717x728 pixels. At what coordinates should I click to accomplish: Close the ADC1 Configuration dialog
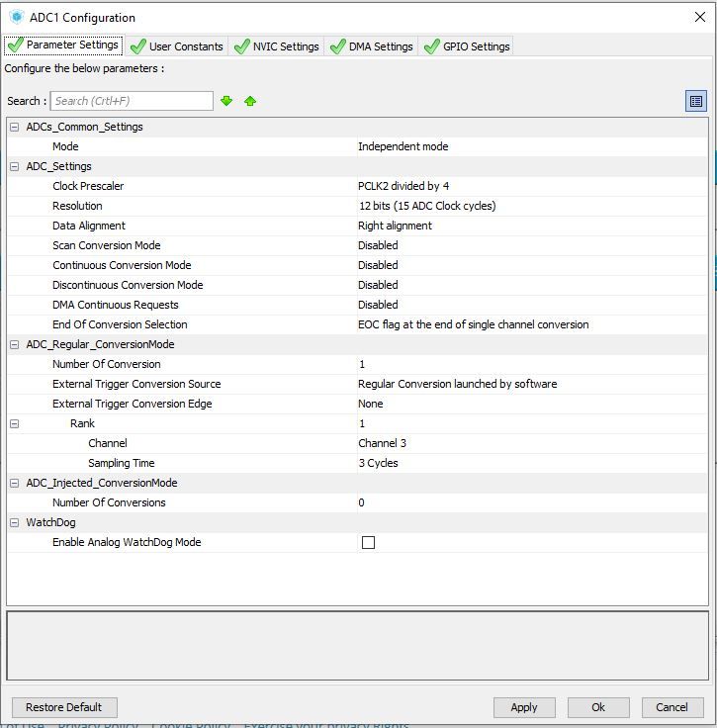[x=700, y=17]
